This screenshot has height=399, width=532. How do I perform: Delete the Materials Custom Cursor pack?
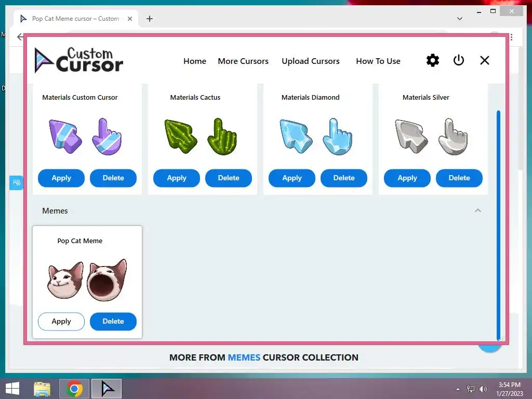(x=113, y=178)
